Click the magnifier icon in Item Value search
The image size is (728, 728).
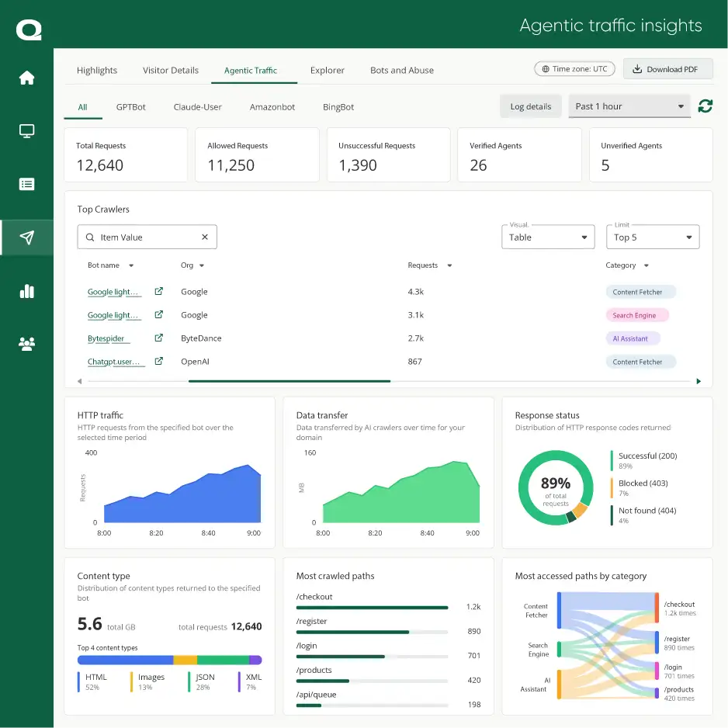coord(90,237)
